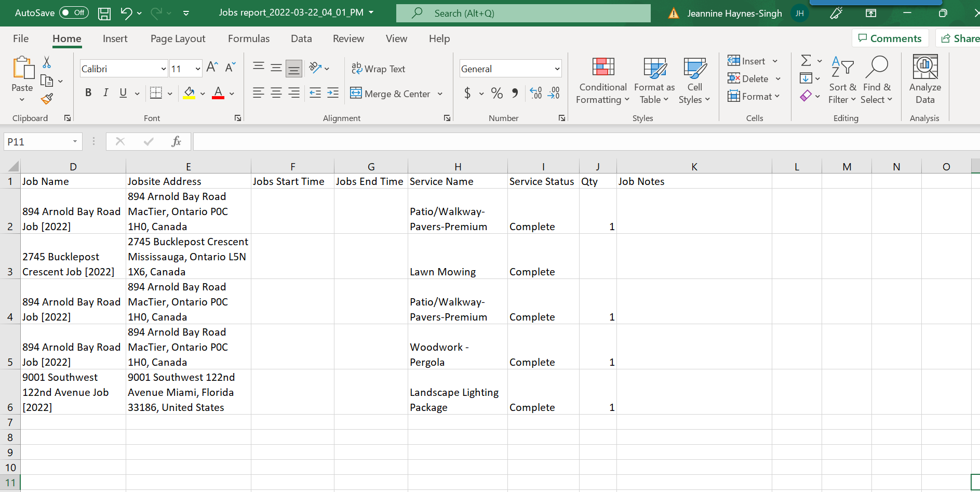Open the Comments pane button
The width and height of the screenshot is (980, 492).
[x=890, y=38]
